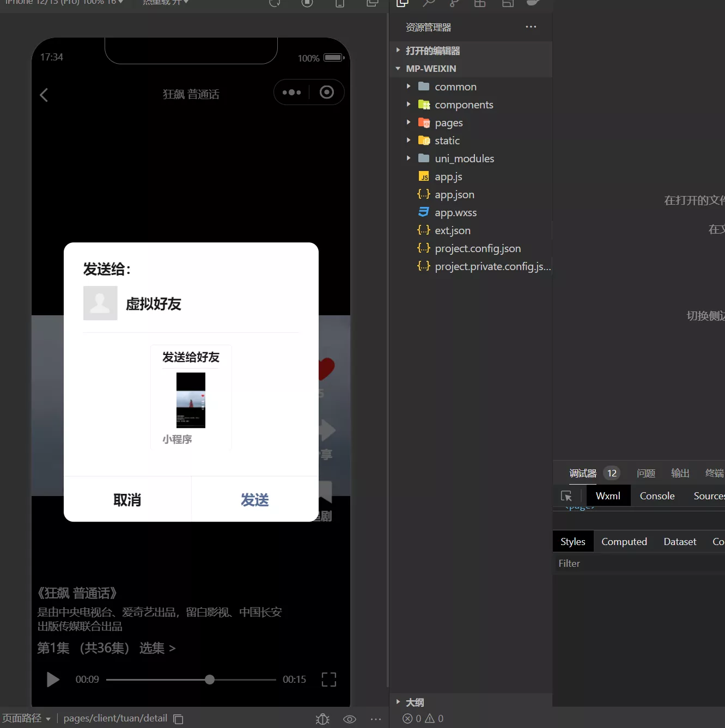
Task: Click the 取消 cancel button in the dialog
Action: coord(127,499)
